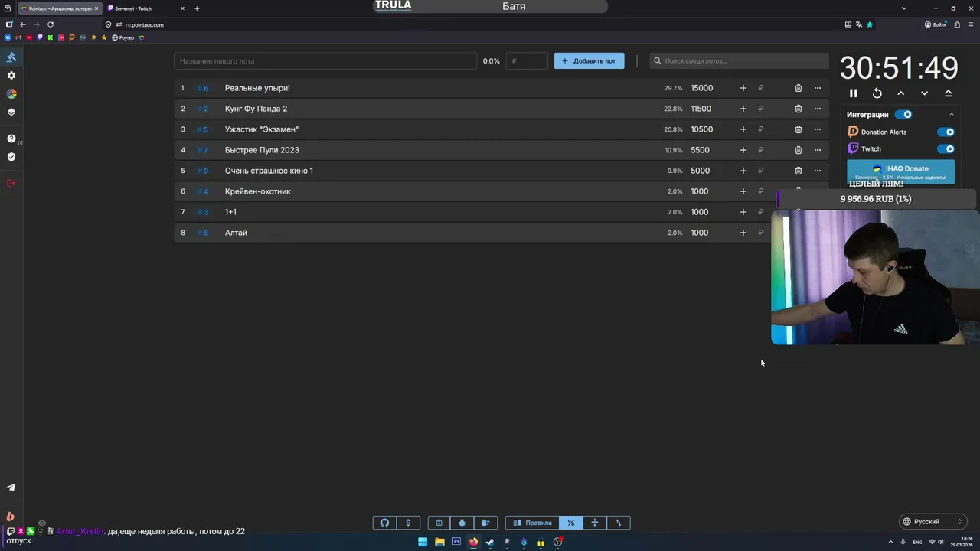Image resolution: width=980 pixels, height=551 pixels.
Task: Focus the Поиск среди лотов search box
Action: point(740,61)
